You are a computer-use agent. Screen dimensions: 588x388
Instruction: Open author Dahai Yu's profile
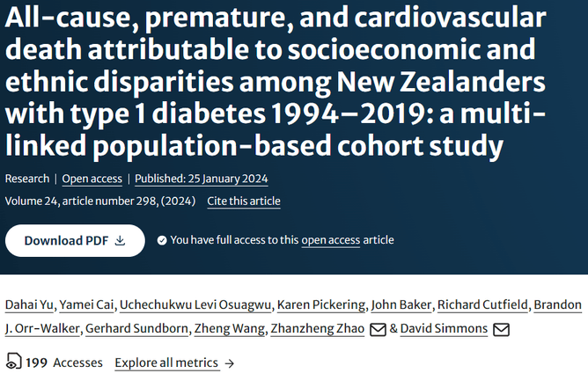(x=28, y=305)
